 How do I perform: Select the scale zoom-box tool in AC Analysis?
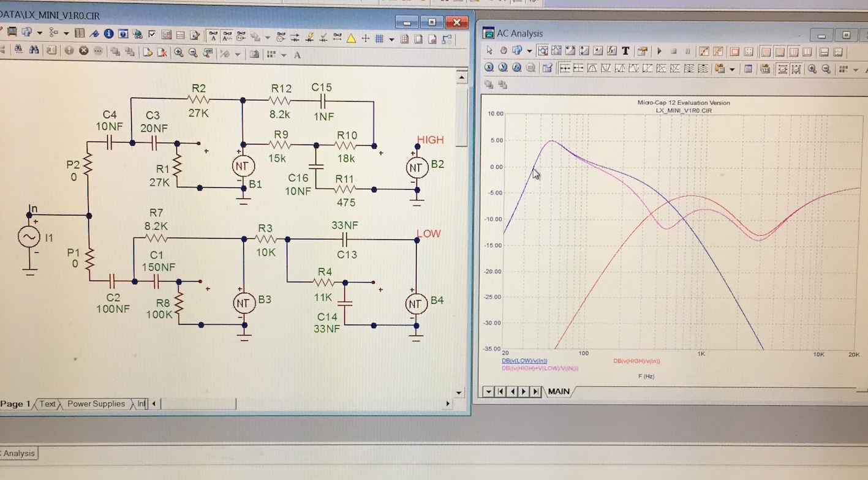click(543, 50)
